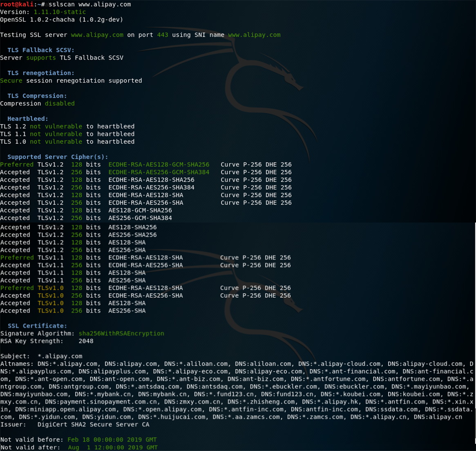
Task: Click 'Secure session renegotiation supported' line
Action: [71, 81]
